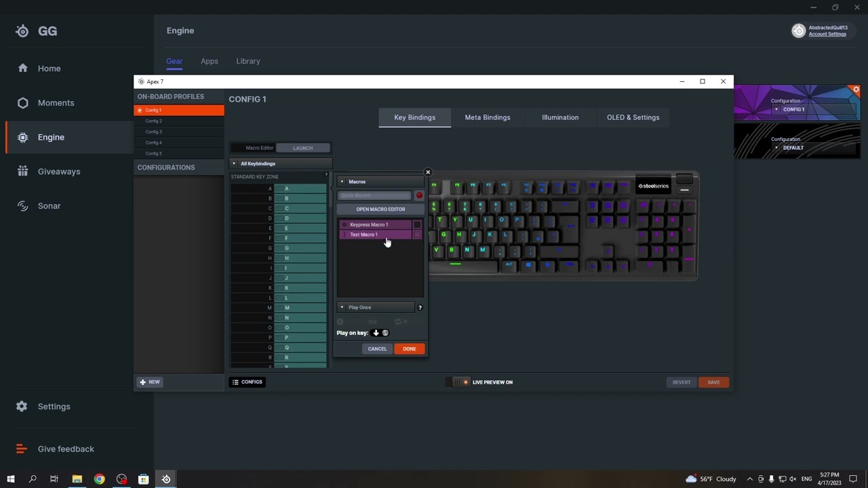Click the Play Once help question mark
868x488 pixels.
tap(420, 308)
